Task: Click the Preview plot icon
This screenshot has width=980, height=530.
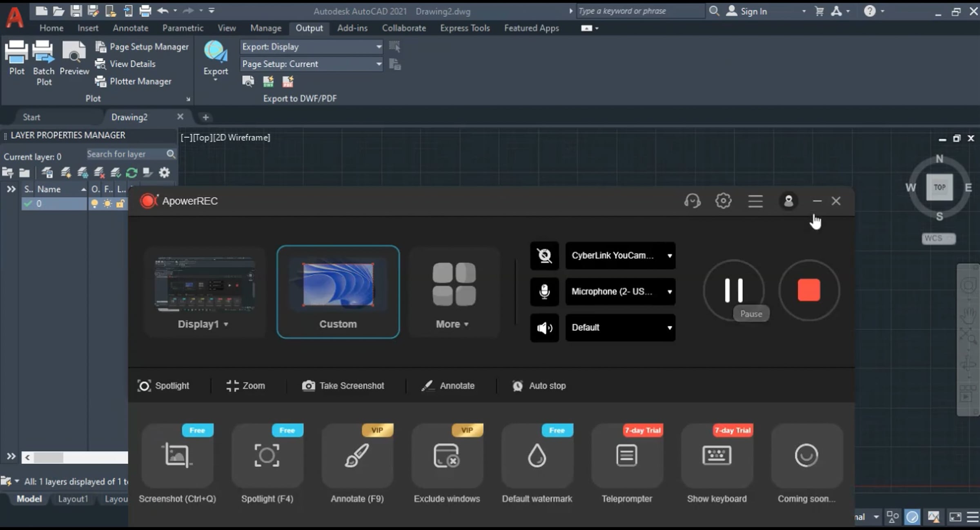Action: 74,58
